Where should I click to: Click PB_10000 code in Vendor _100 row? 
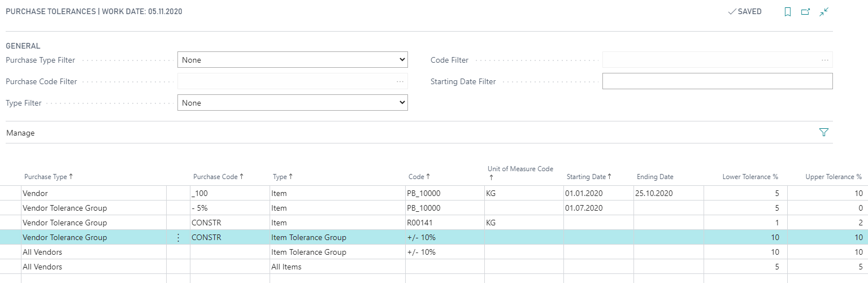pyautogui.click(x=445, y=193)
